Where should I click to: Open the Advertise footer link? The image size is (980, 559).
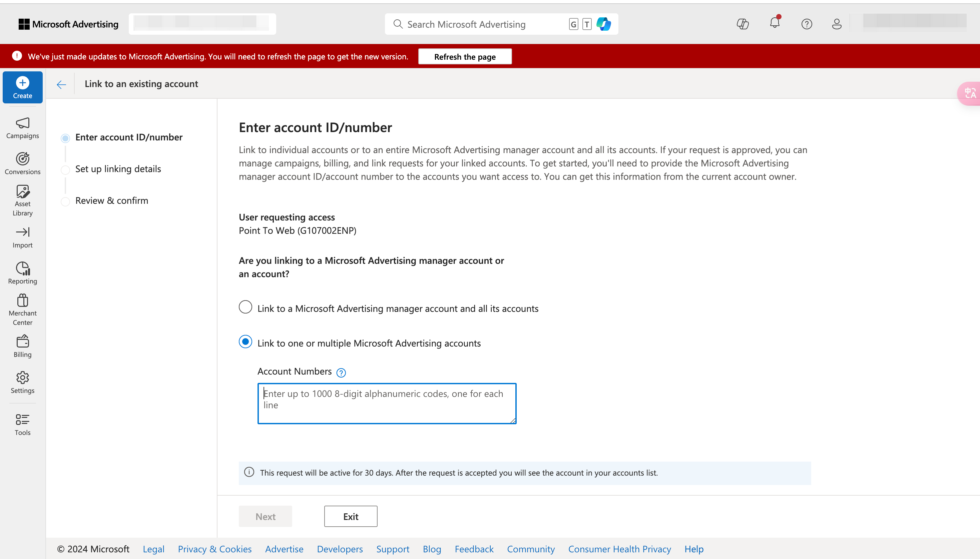click(x=284, y=549)
